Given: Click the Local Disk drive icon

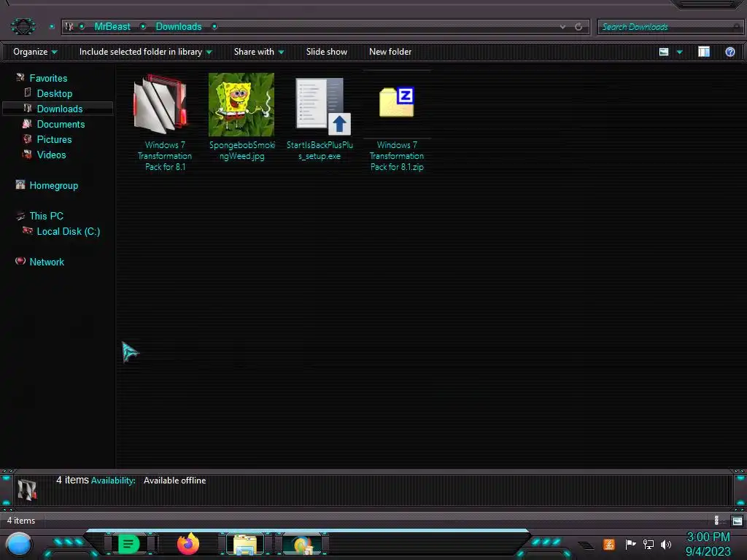Looking at the screenshot, I should [x=27, y=231].
